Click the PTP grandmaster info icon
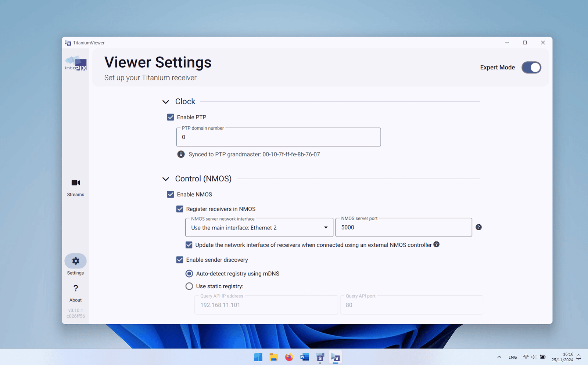Screen dimensions: 588x365 coord(181,154)
